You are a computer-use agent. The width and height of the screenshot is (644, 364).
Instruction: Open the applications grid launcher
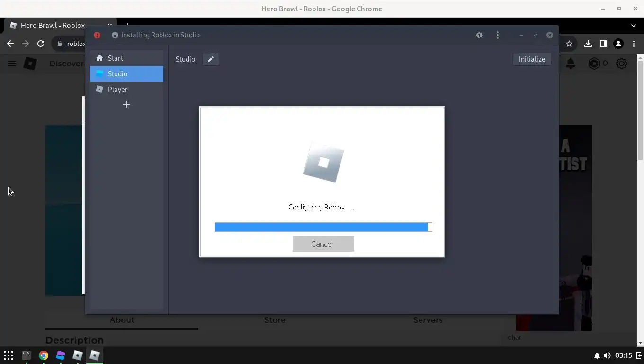point(9,355)
